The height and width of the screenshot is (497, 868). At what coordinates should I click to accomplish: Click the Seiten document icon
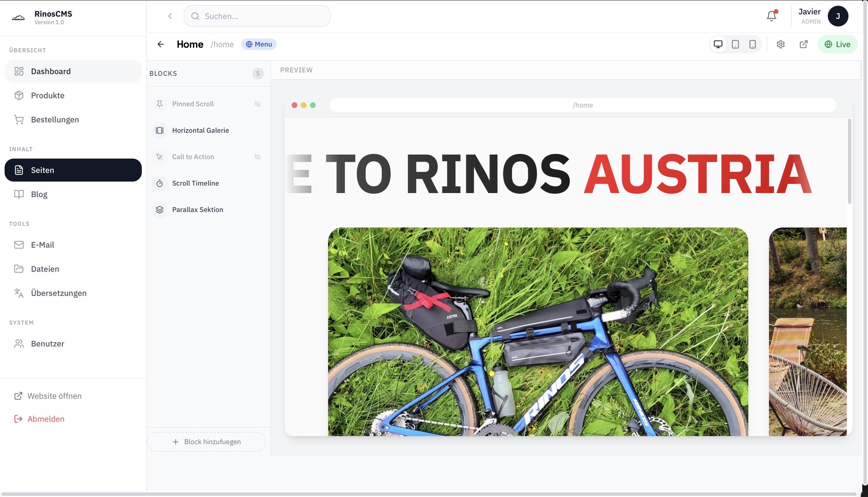pos(19,170)
